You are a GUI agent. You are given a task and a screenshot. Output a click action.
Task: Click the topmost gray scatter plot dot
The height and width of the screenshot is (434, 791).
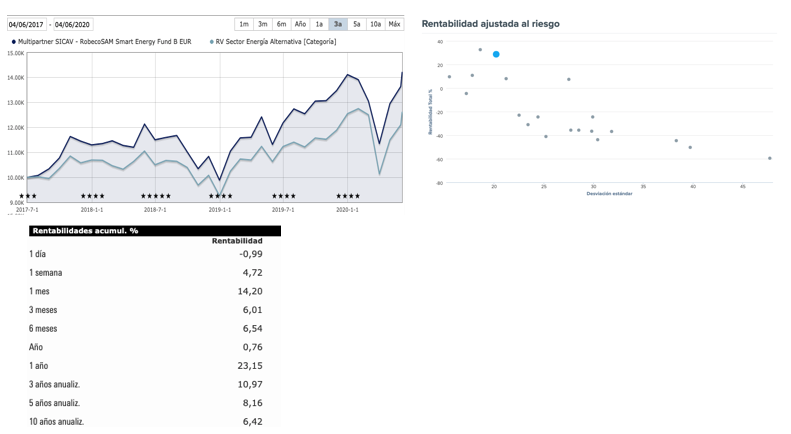pos(480,50)
